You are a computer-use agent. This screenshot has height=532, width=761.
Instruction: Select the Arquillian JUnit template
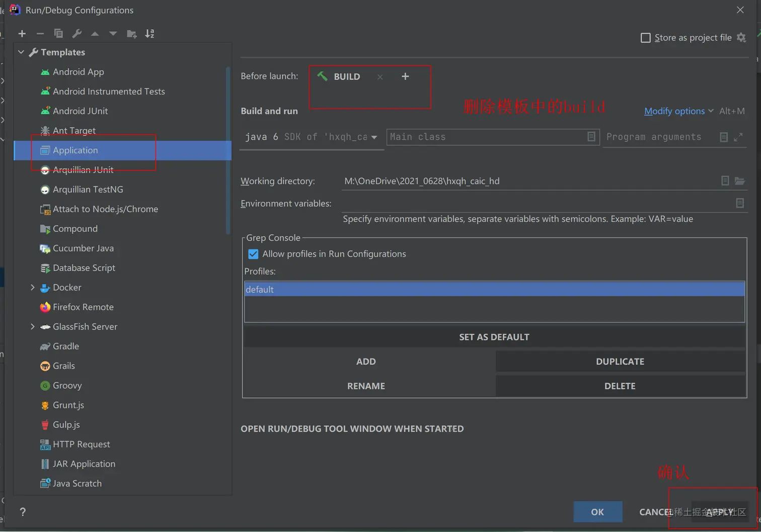[83, 170]
